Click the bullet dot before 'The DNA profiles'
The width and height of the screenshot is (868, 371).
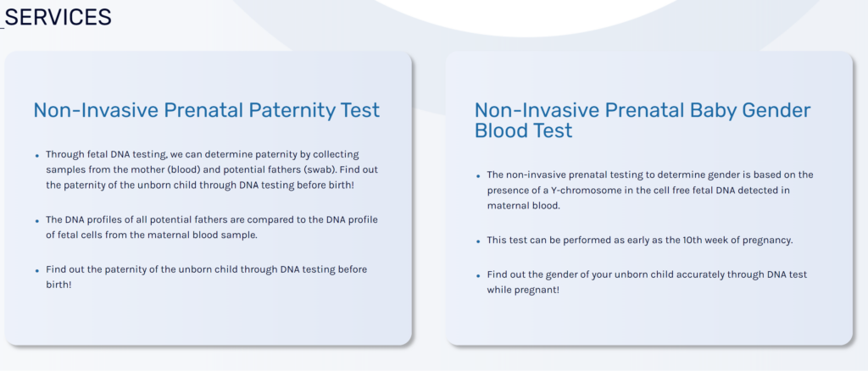(37, 220)
